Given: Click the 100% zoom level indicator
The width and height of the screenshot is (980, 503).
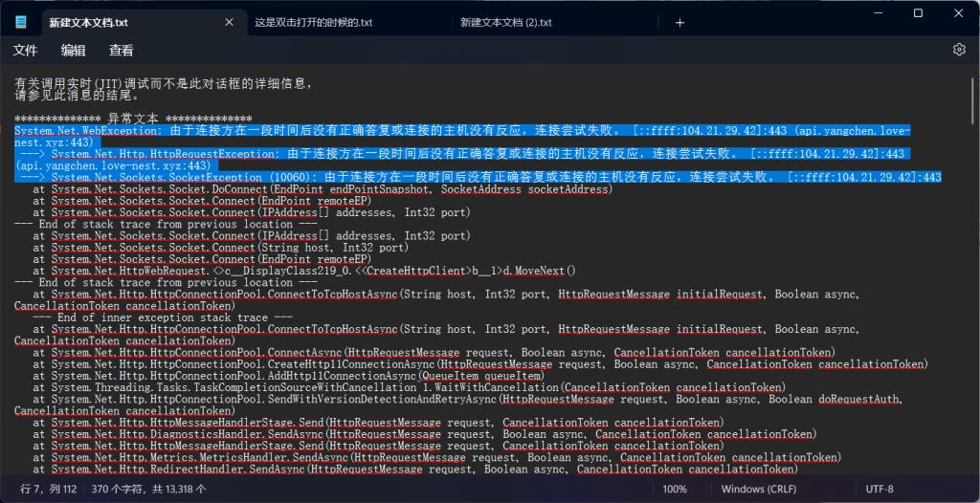Looking at the screenshot, I should coord(675,489).
